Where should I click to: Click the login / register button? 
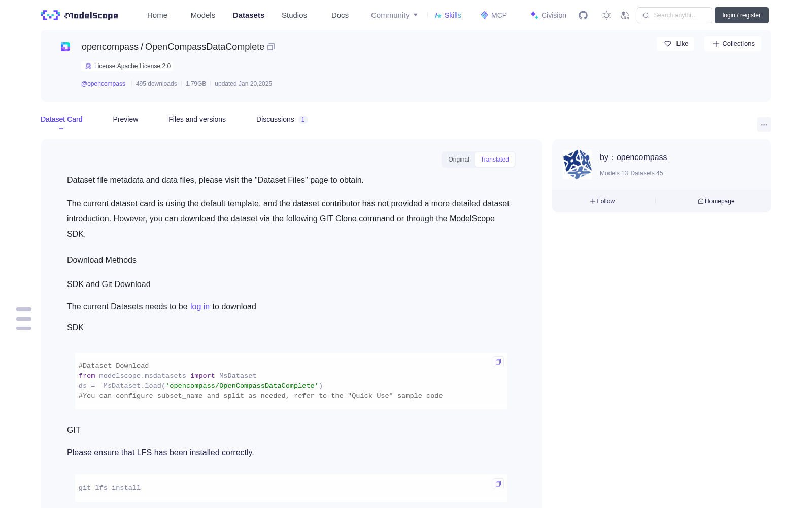point(741,15)
